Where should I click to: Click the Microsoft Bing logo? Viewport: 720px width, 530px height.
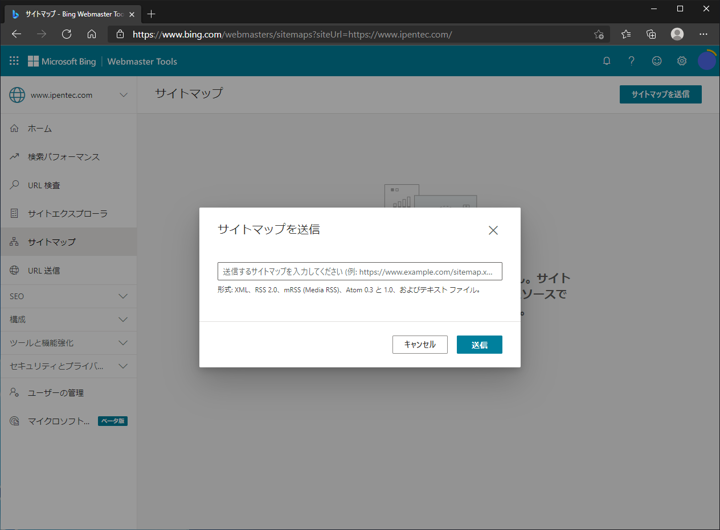pyautogui.click(x=62, y=61)
